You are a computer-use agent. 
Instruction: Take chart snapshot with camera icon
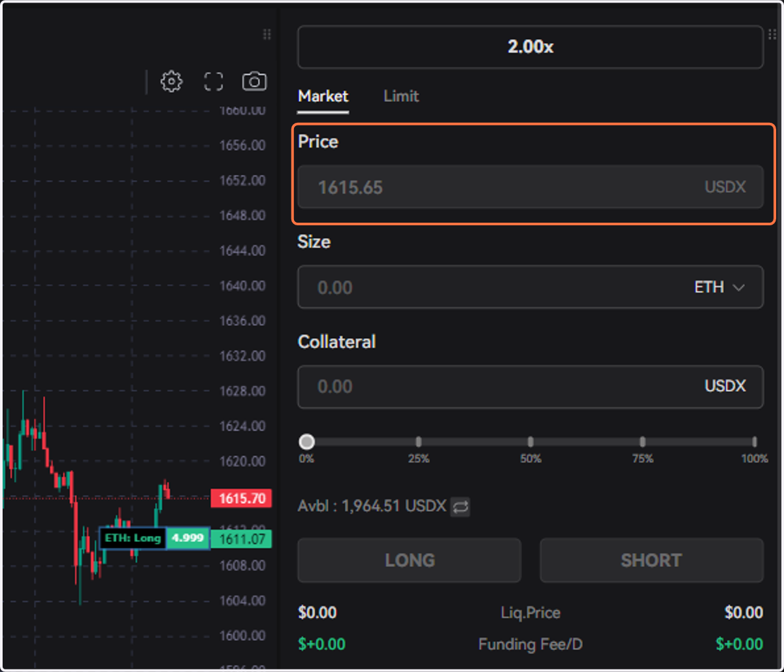pos(254,82)
